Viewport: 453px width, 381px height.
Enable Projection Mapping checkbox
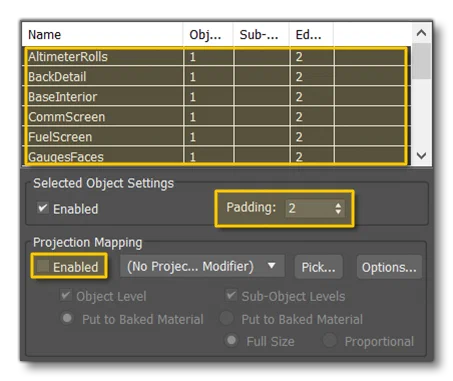click(x=43, y=266)
